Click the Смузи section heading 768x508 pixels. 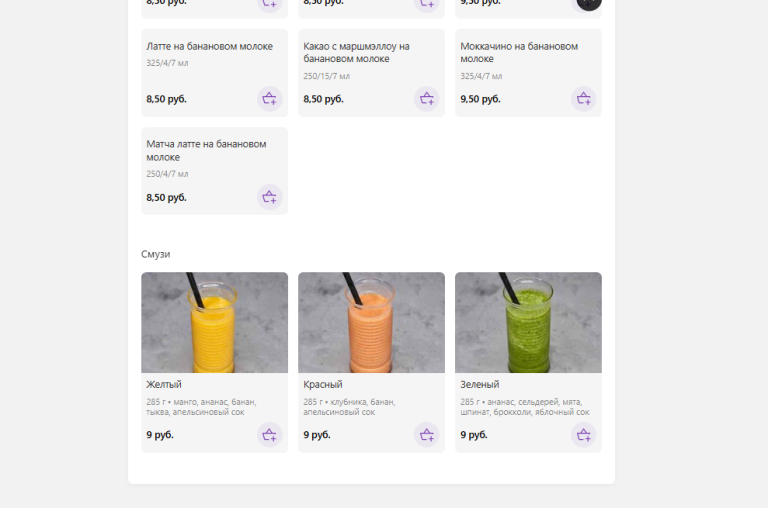(156, 254)
